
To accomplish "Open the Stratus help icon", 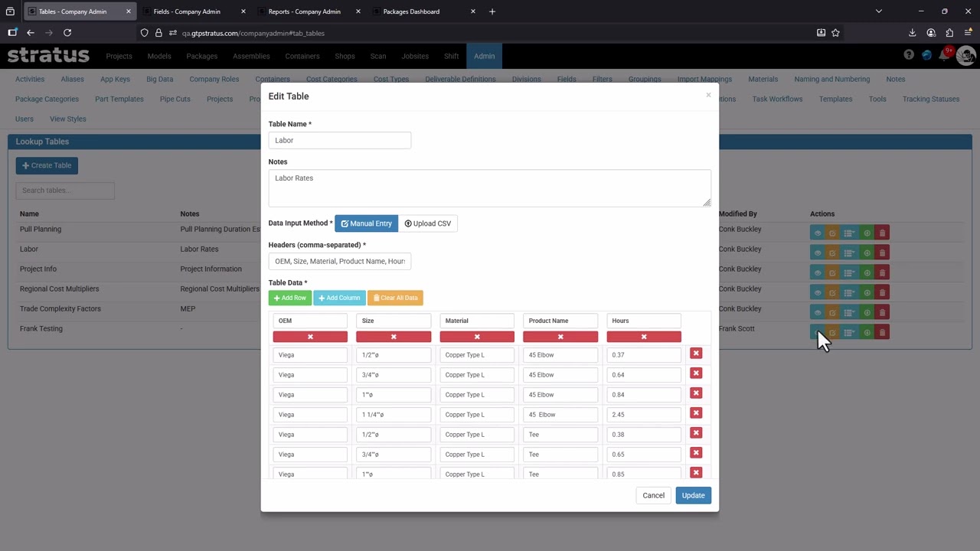I will click(909, 55).
